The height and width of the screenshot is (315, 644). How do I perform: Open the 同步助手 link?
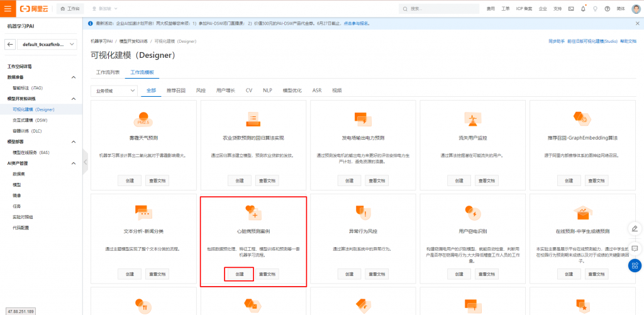[x=557, y=41]
